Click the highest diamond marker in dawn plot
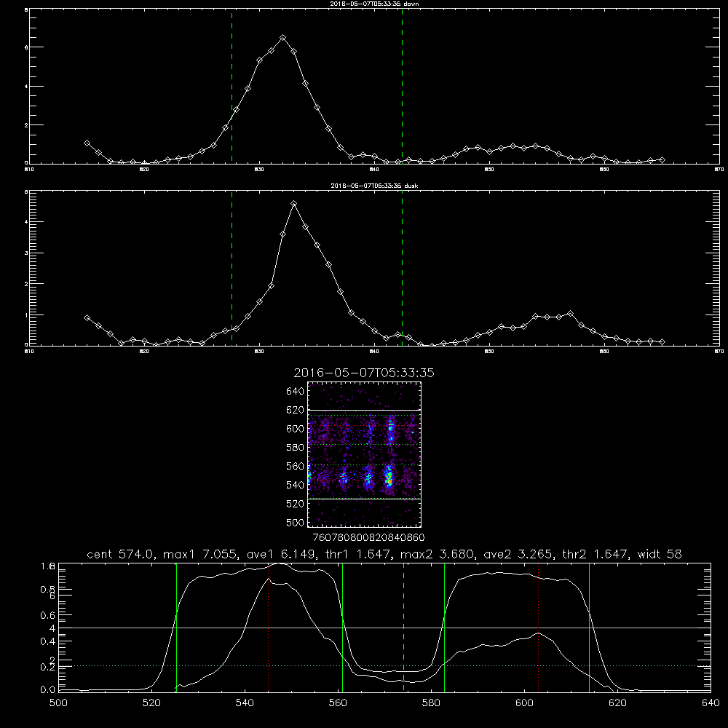The image size is (728, 728). (282, 38)
